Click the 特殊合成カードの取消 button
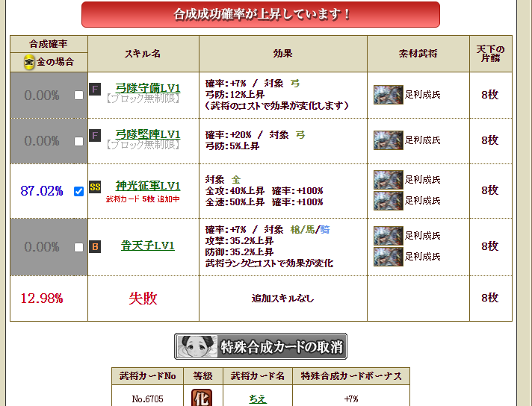Screen dimensions: 532x406 pos(261,346)
